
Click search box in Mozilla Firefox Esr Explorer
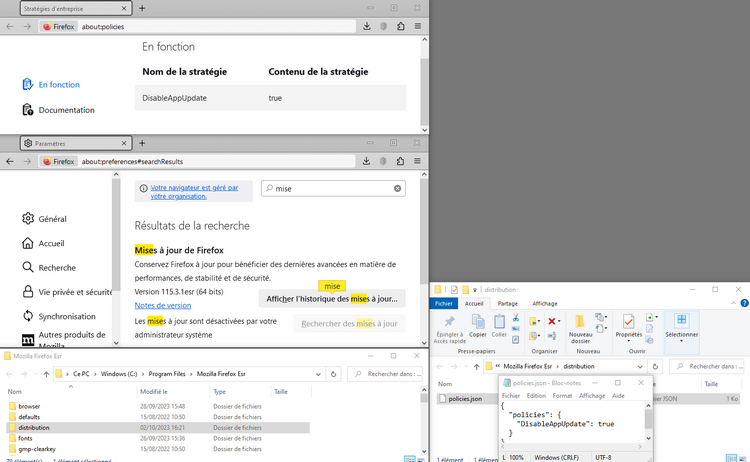pos(386,374)
